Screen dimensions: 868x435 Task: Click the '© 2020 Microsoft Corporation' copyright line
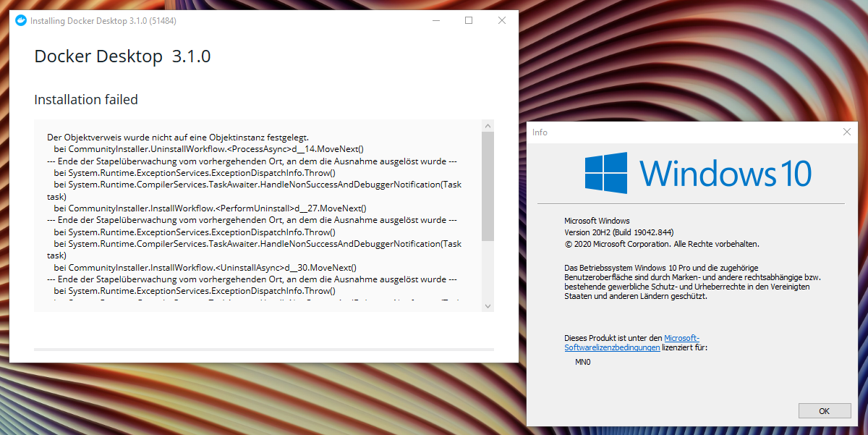[662, 244]
